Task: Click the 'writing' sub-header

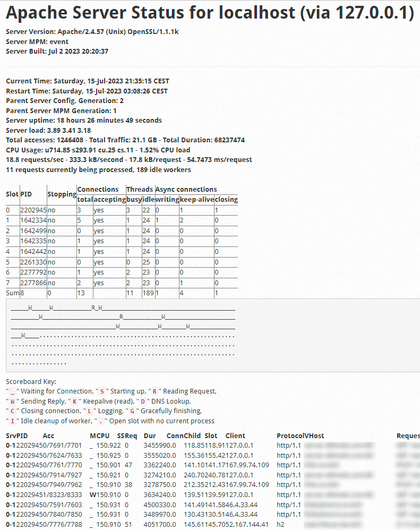Action: click(x=167, y=200)
